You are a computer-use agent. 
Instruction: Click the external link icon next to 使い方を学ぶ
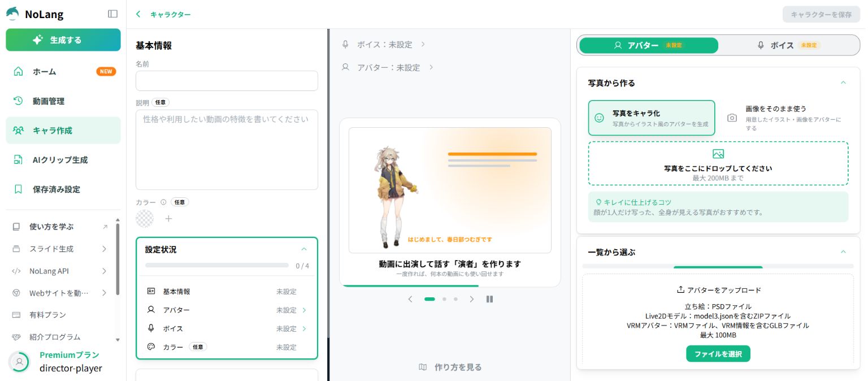pos(105,227)
